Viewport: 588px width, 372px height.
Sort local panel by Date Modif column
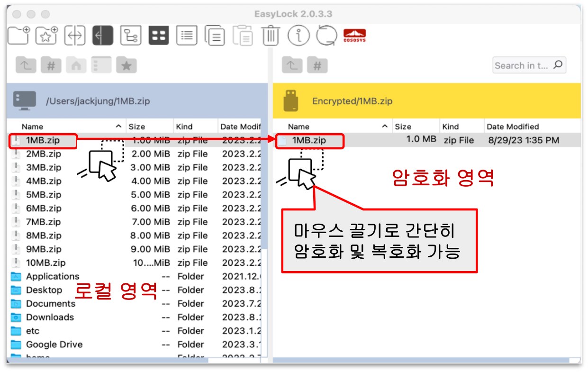(x=241, y=127)
